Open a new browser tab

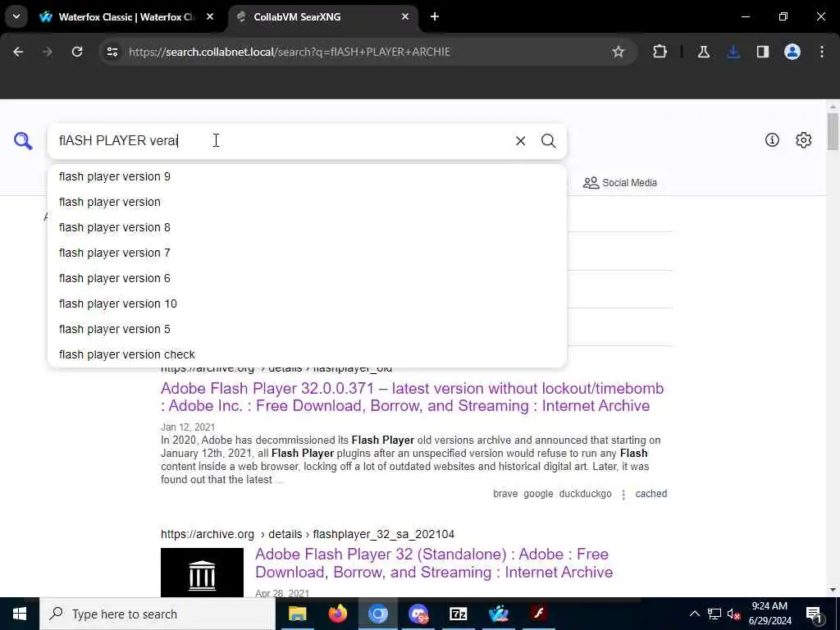(435, 16)
